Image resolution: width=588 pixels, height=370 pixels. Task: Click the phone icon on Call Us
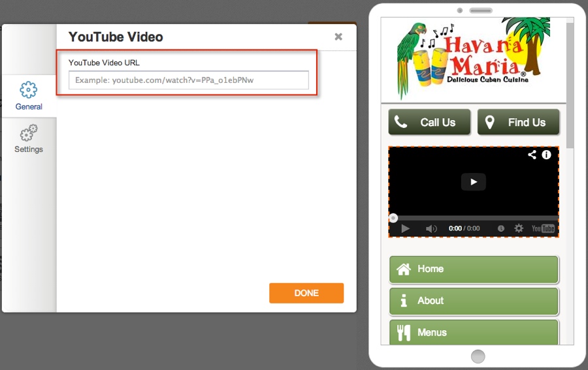point(401,122)
